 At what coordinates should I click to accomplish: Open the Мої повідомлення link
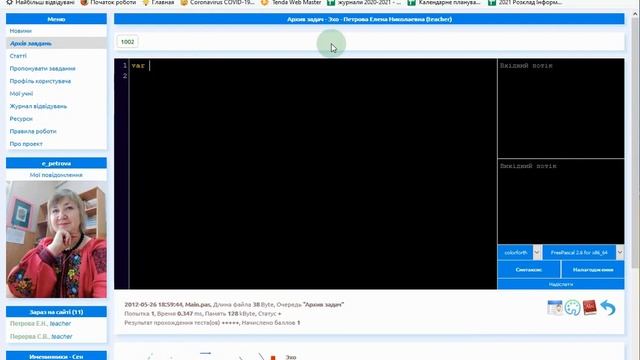[56, 175]
